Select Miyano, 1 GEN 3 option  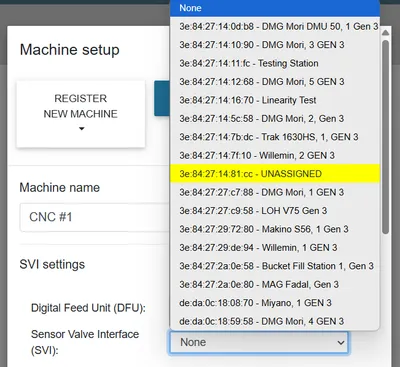click(275, 303)
